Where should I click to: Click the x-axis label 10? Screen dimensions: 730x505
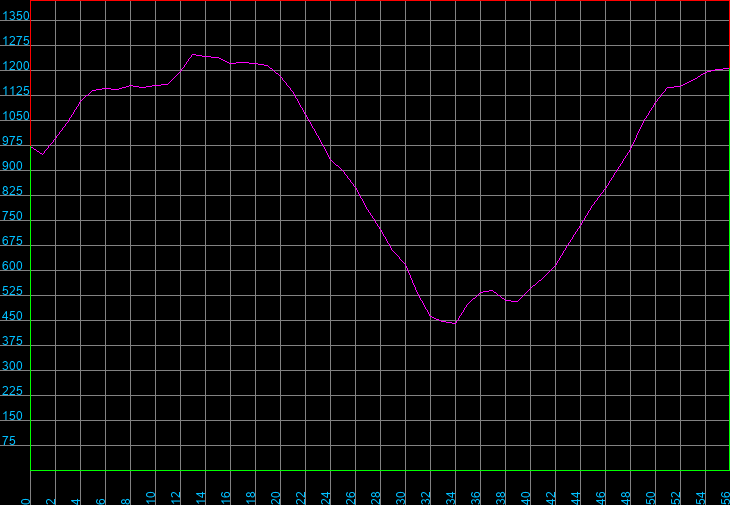click(x=150, y=498)
